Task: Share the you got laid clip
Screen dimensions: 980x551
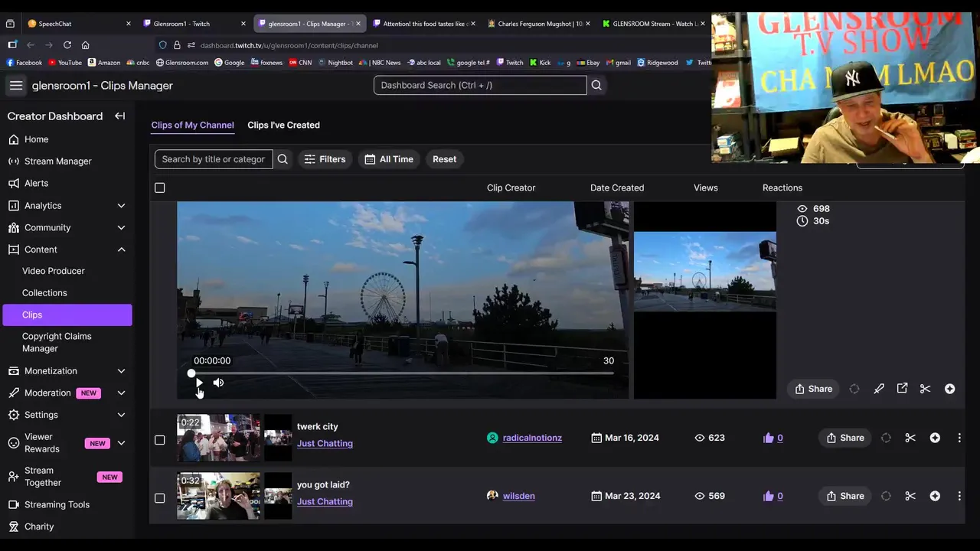Action: pos(845,496)
